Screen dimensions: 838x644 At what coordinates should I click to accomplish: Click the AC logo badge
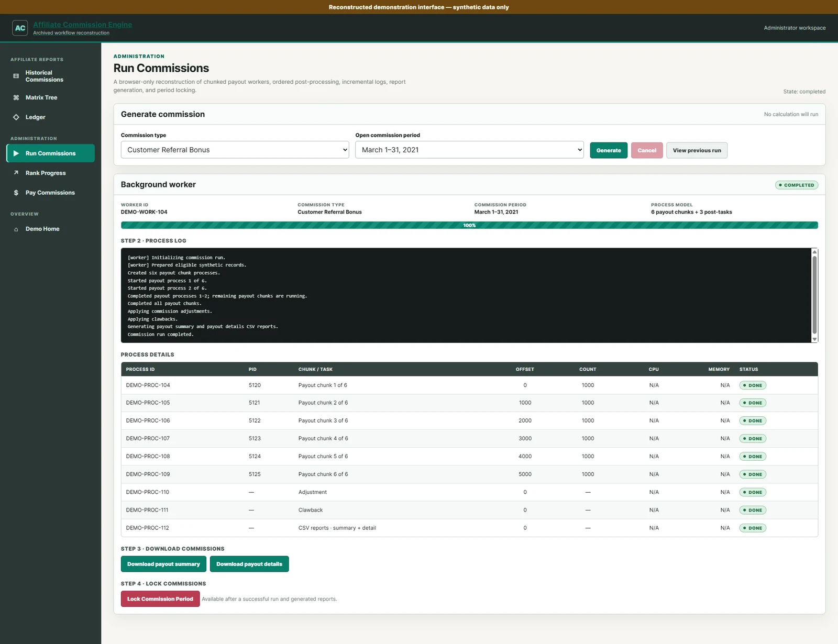click(20, 28)
